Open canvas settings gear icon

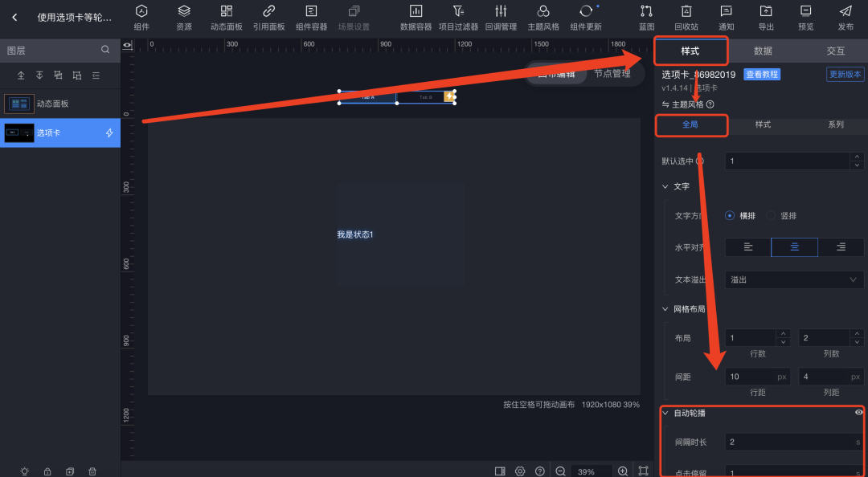(520, 471)
